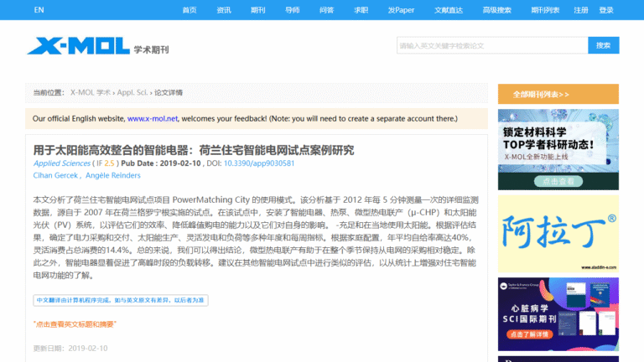Screen dimensions: 644x362
Task: Open the 资讯 nav item
Action: (224, 10)
